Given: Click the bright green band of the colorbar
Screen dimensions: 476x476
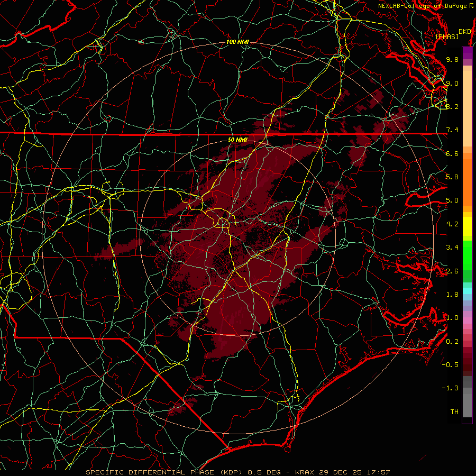Looking at the screenshot, I should [467, 255].
